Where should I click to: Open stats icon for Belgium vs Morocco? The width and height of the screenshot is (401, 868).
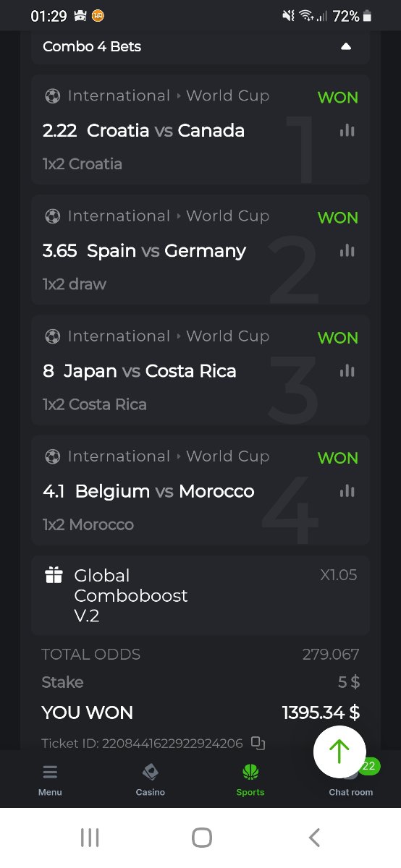pos(347,490)
